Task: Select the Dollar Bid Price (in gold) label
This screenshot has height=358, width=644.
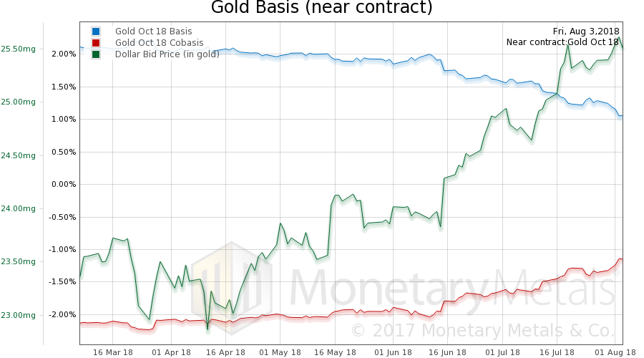Action: click(x=167, y=54)
